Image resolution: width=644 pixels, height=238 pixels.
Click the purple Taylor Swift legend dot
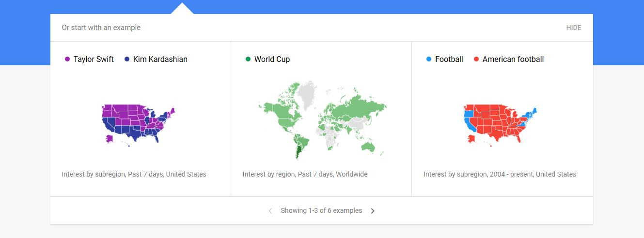67,59
